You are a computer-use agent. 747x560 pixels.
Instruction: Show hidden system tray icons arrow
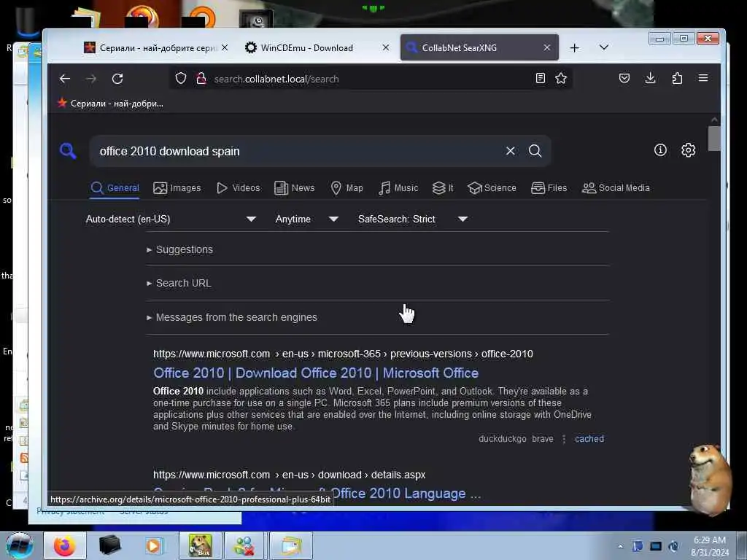pyautogui.click(x=620, y=546)
